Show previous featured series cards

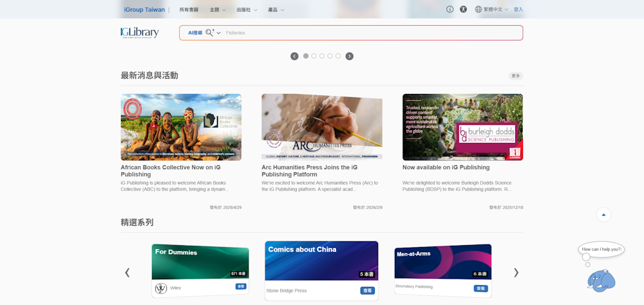point(128,272)
